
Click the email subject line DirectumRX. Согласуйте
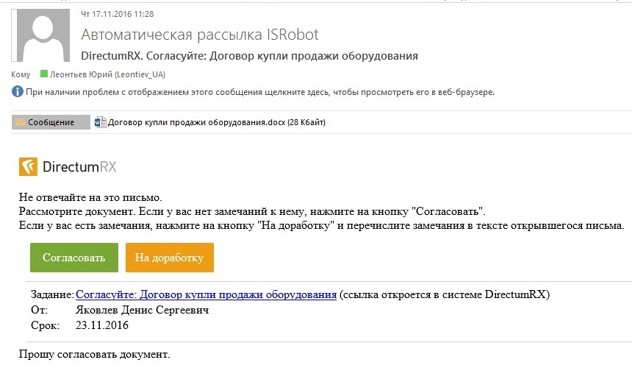point(249,56)
